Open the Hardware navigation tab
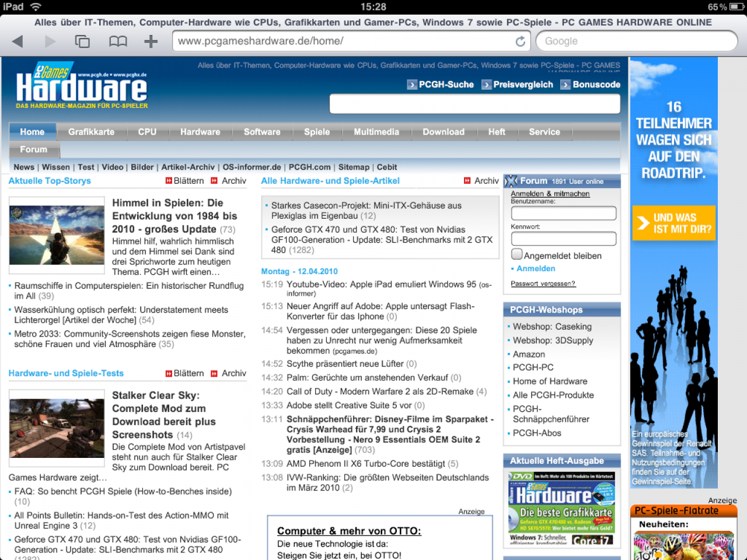The height and width of the screenshot is (560, 747). (200, 132)
